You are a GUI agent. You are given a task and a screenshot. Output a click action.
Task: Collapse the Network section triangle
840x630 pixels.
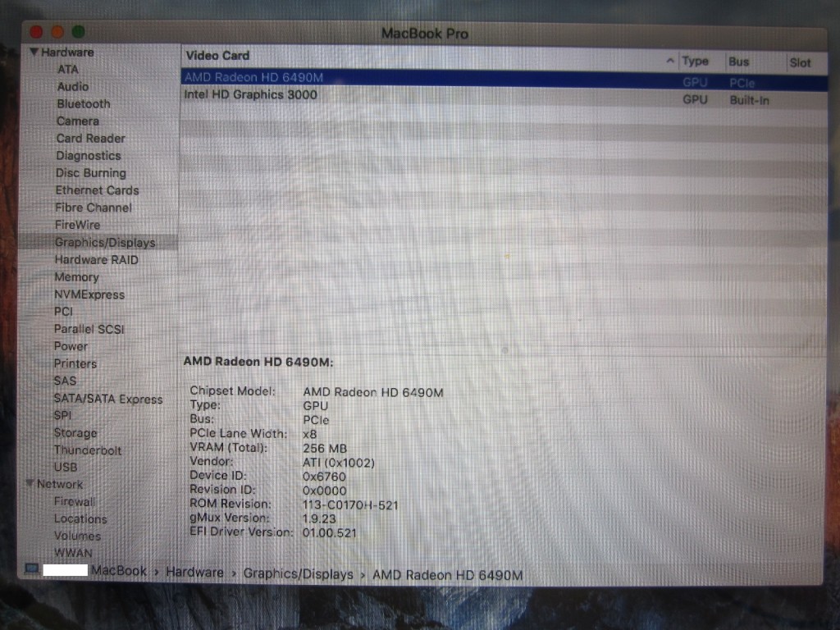30,483
